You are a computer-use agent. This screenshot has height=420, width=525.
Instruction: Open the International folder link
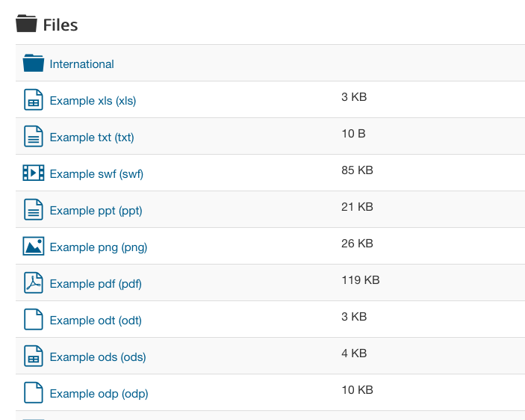(81, 64)
